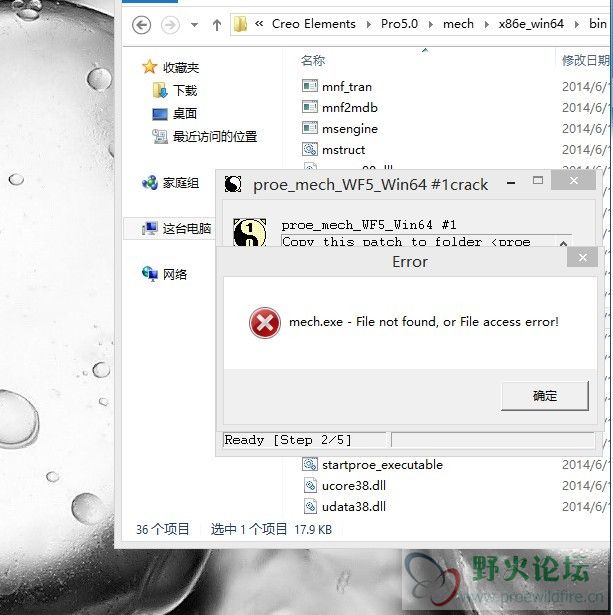Click the 选中 1 个项目 17.9 KB status
The image size is (613, 615).
[x=271, y=529]
